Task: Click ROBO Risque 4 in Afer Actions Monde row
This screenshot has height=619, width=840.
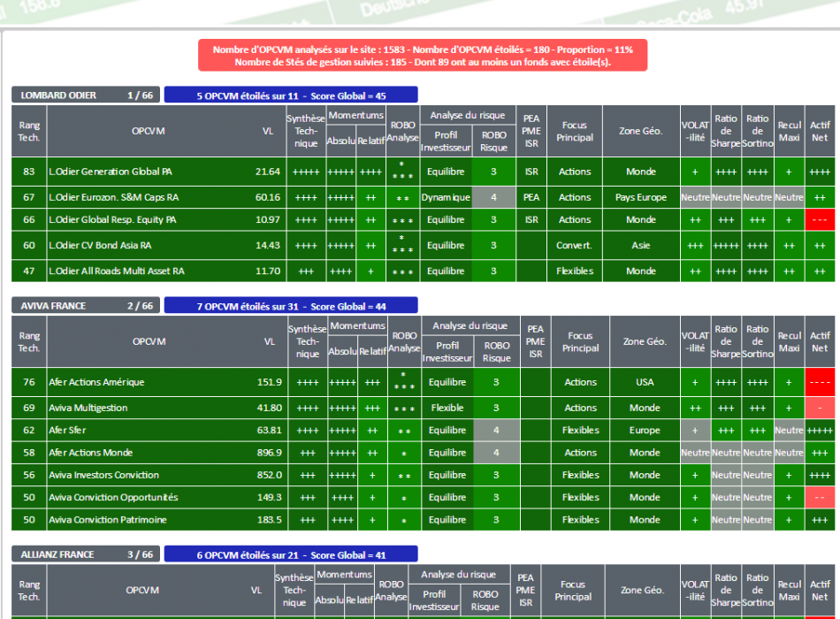Action: click(x=496, y=453)
